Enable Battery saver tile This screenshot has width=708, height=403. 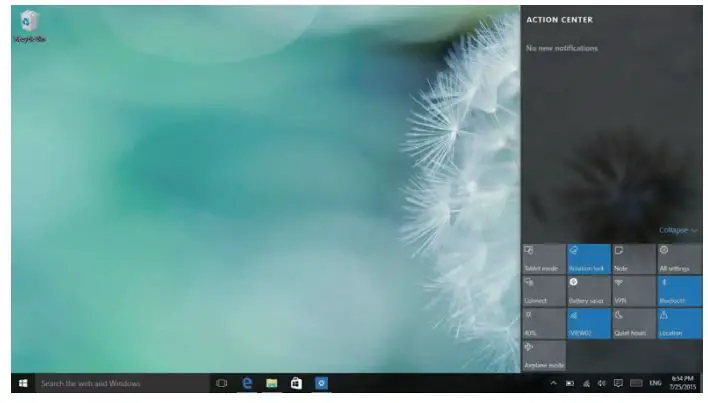pos(589,292)
